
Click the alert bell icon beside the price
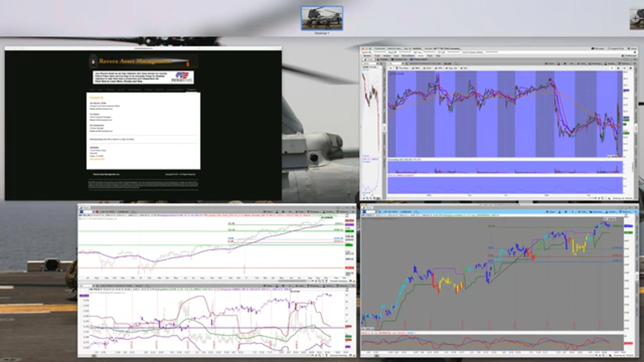pyautogui.click(x=456, y=64)
